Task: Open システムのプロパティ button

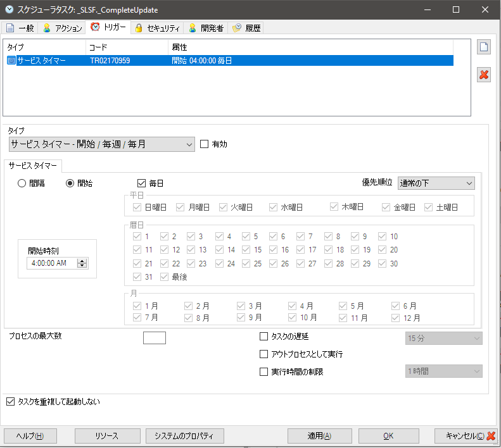Action: (x=185, y=436)
